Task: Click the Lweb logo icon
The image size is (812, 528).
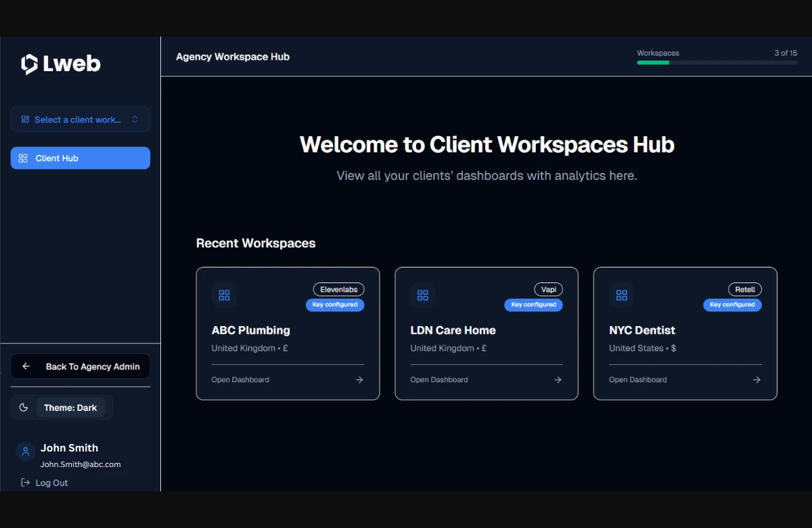Action: tap(30, 64)
